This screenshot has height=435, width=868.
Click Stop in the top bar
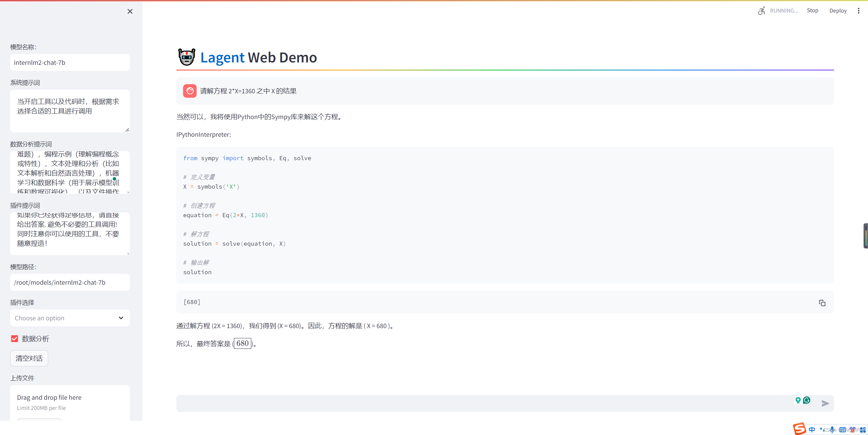coord(812,11)
